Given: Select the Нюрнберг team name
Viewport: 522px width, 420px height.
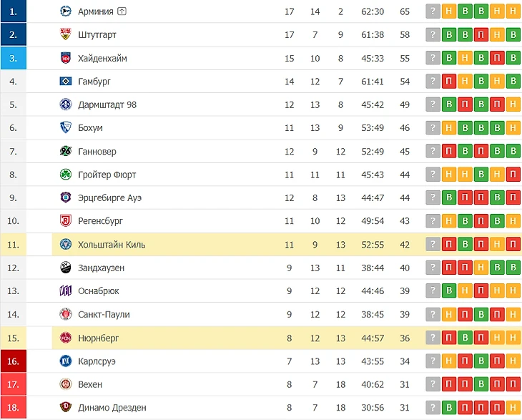Looking at the screenshot, I should [98, 338].
